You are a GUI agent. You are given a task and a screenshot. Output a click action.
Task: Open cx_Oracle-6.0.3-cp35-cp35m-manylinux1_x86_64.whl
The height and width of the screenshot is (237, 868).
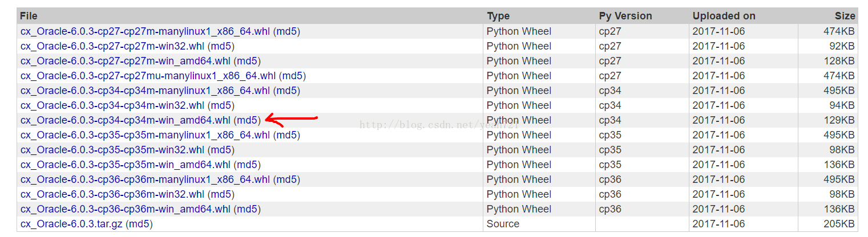[x=145, y=135]
